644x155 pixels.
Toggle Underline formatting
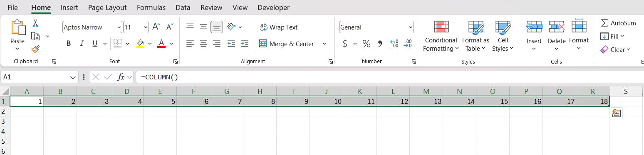95,44
